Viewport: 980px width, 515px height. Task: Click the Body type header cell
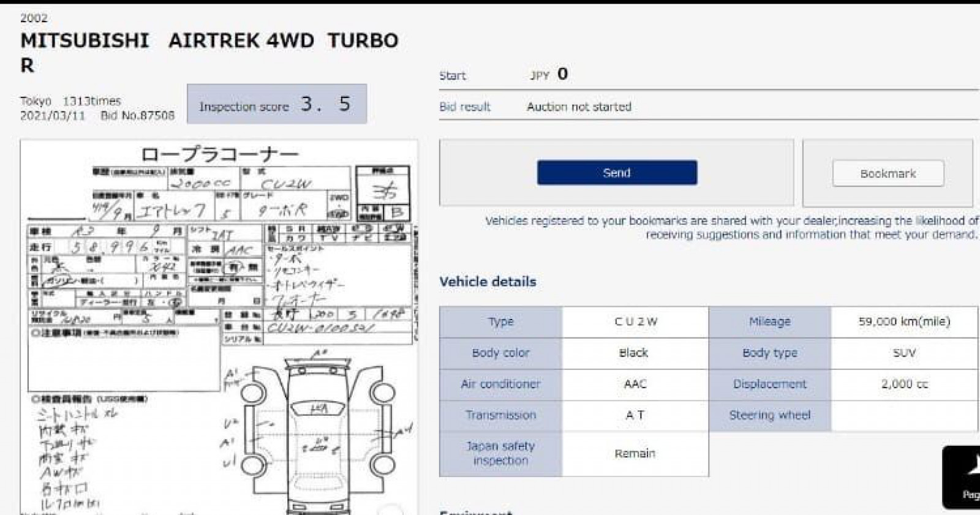pyautogui.click(x=770, y=353)
